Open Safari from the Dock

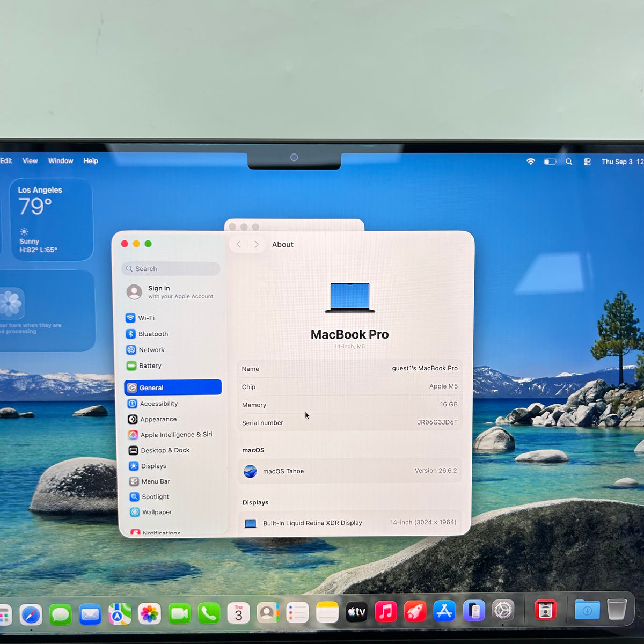click(x=31, y=614)
